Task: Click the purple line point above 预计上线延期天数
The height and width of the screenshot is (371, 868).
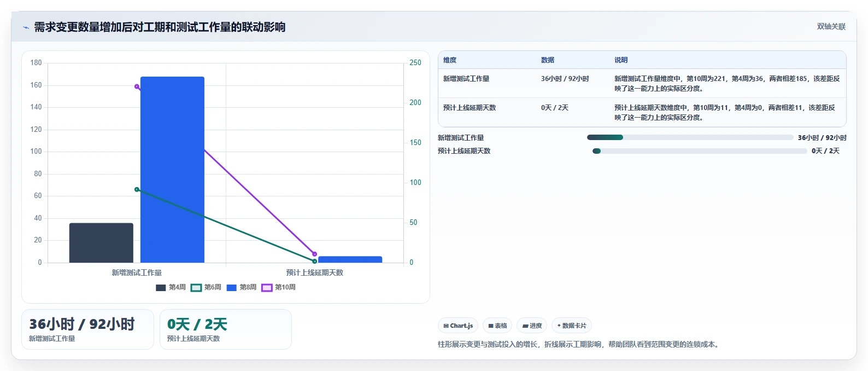Action: point(314,254)
